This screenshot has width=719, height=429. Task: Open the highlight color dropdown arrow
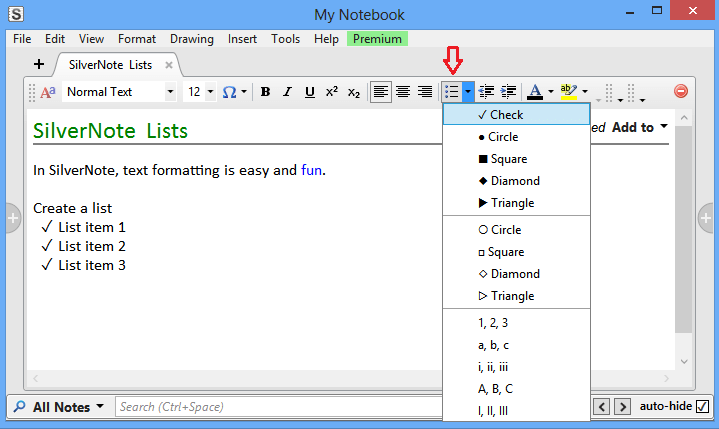click(x=585, y=92)
